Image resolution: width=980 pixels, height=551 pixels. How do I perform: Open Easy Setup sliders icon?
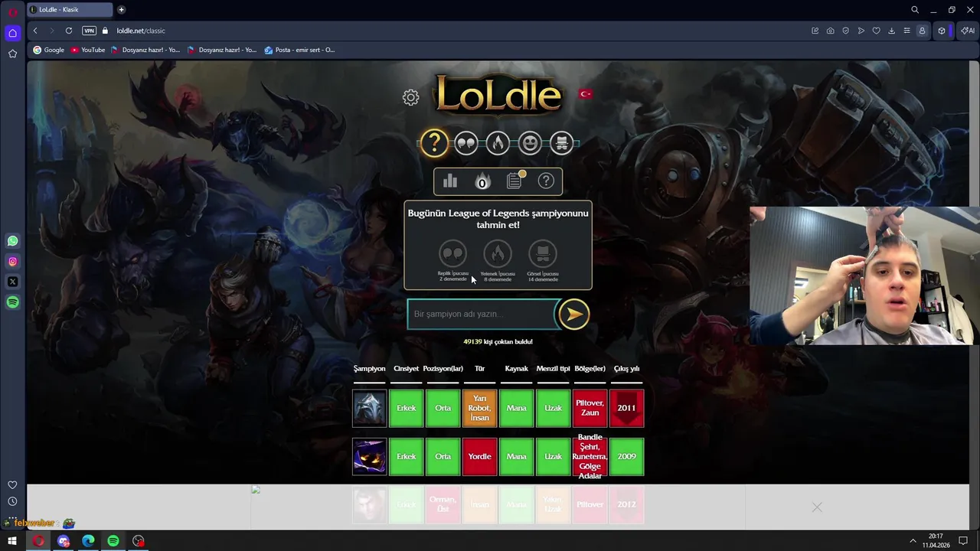coord(906,31)
